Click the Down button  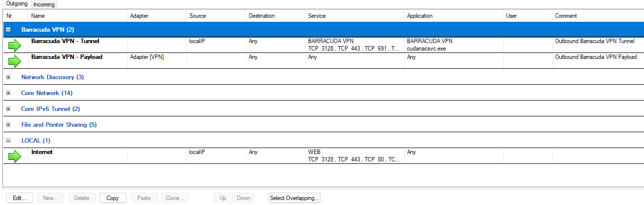pos(244,198)
